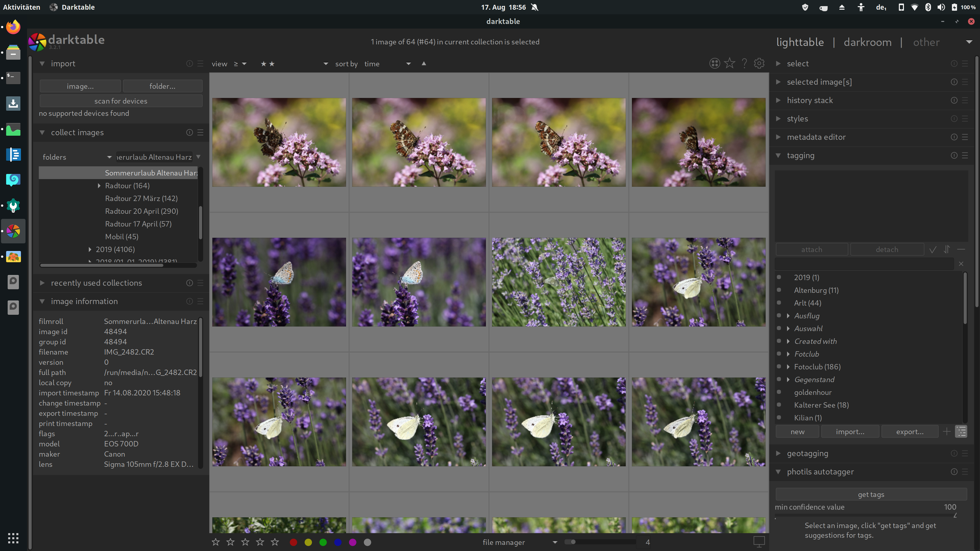The width and height of the screenshot is (980, 551).
Task: Switch to other views tab
Action: [x=926, y=42]
